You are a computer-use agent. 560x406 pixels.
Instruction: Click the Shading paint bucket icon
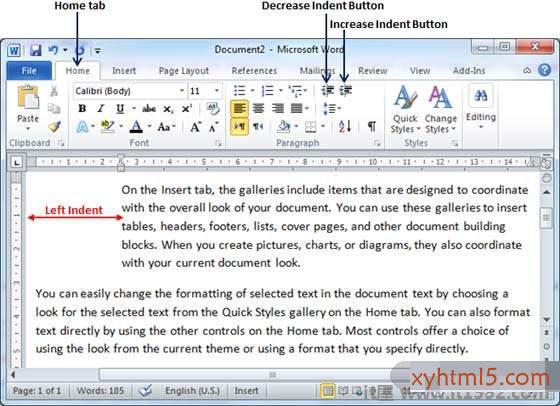tap(284, 126)
